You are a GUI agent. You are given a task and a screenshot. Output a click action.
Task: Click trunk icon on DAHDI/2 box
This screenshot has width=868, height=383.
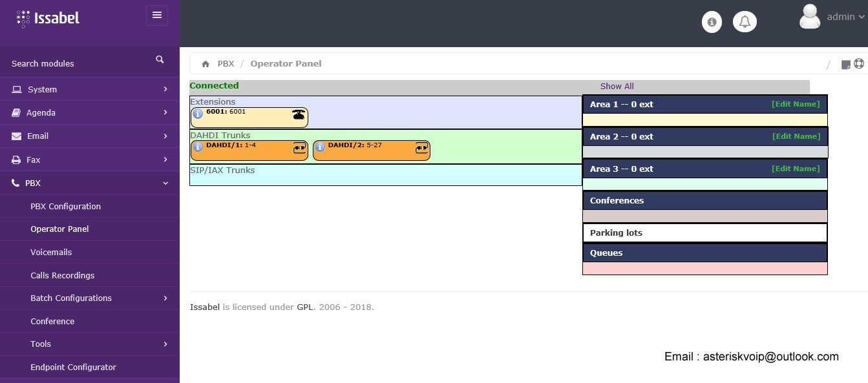click(421, 147)
